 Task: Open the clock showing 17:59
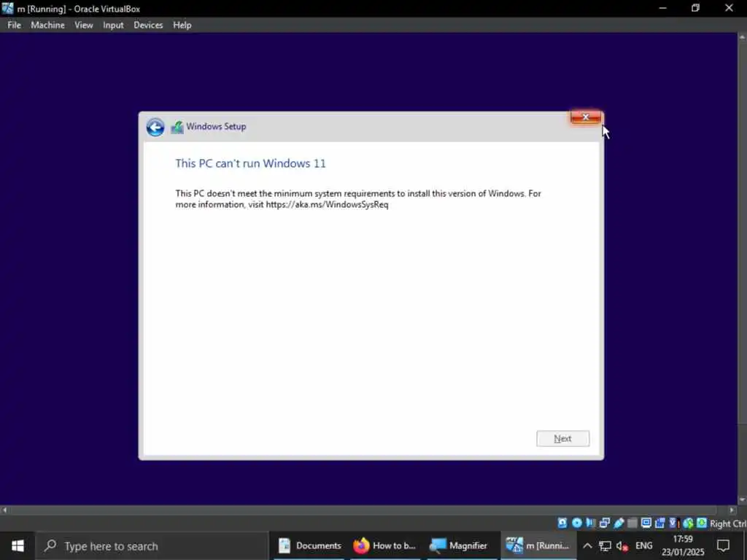(683, 545)
